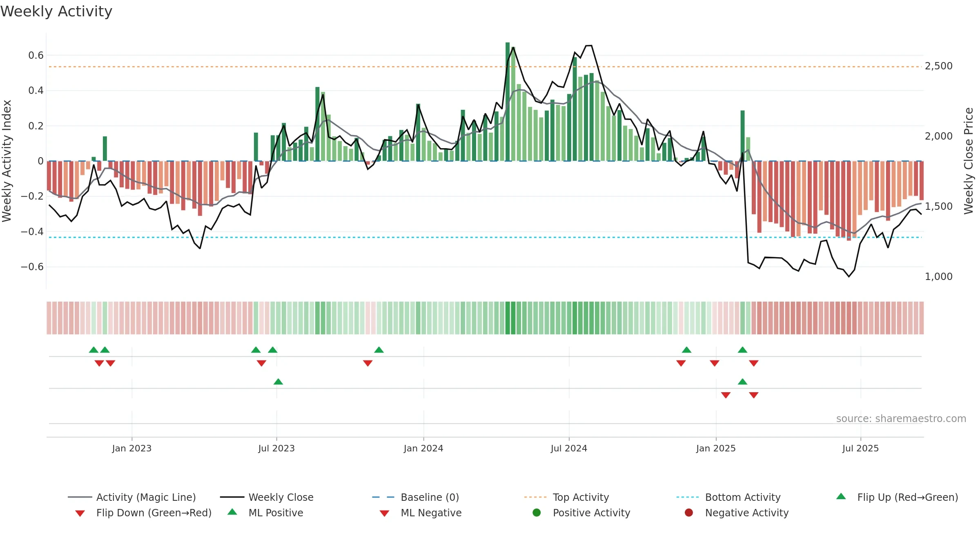Click the orange dotted Top Activity legend swatch
The image size is (980, 551).
tap(535, 497)
